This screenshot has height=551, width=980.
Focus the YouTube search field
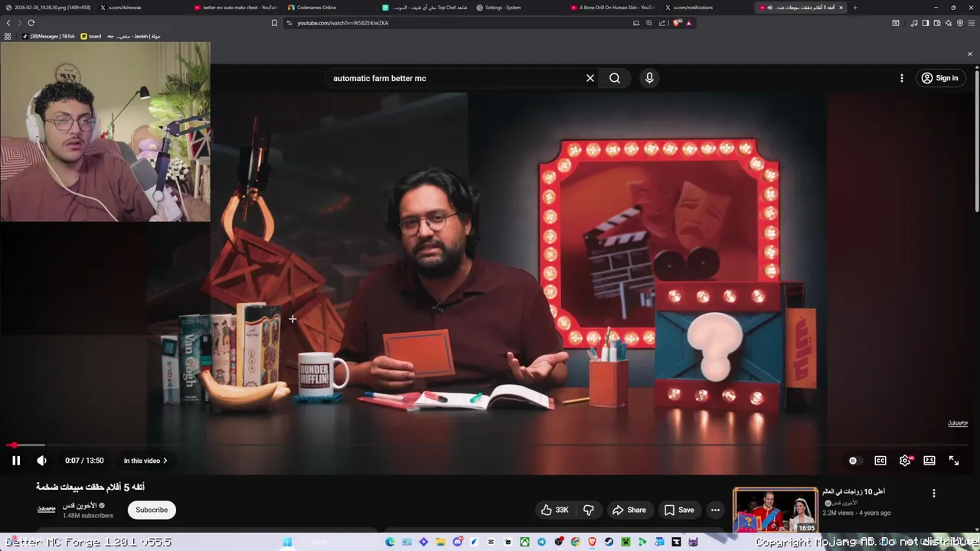[x=456, y=78]
